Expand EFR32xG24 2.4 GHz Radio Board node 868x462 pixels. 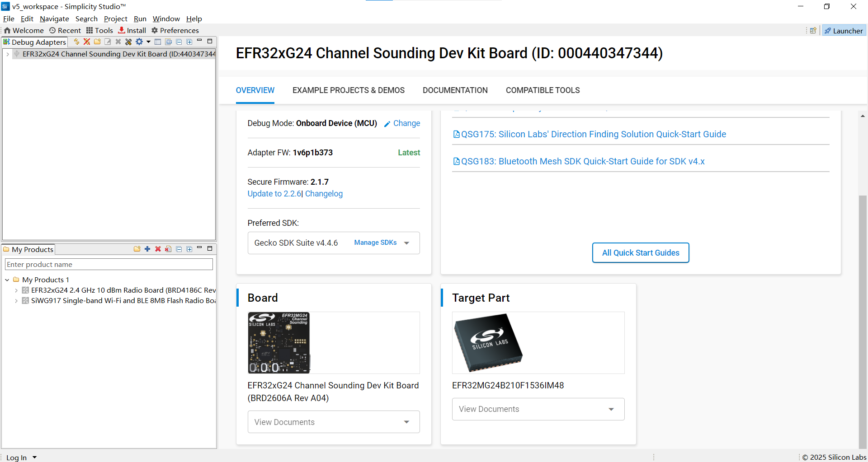click(16, 290)
